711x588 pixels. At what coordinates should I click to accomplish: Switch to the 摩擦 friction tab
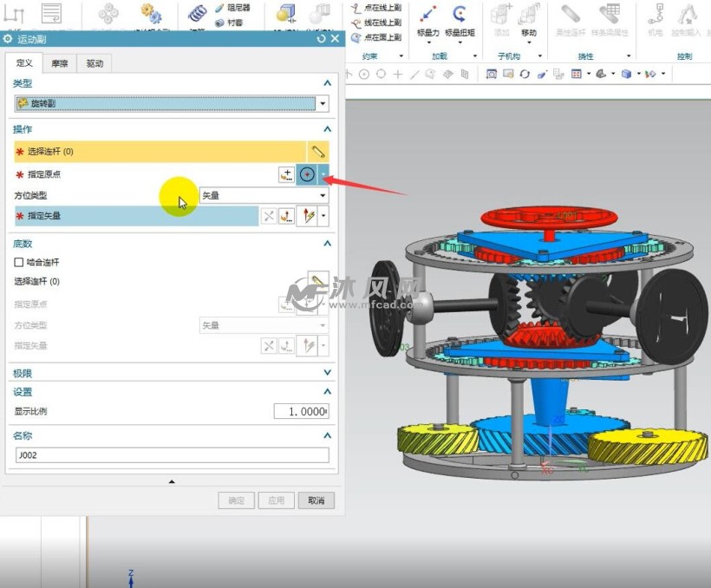(x=59, y=63)
